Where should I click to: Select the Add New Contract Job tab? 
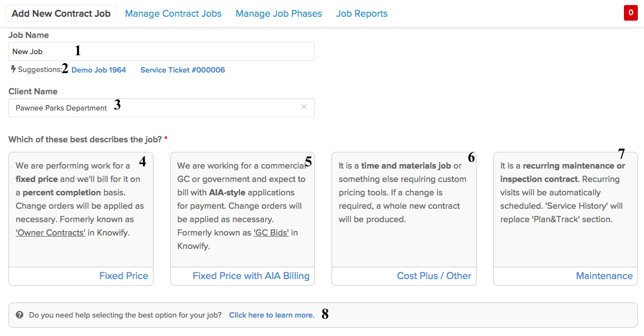click(x=61, y=13)
